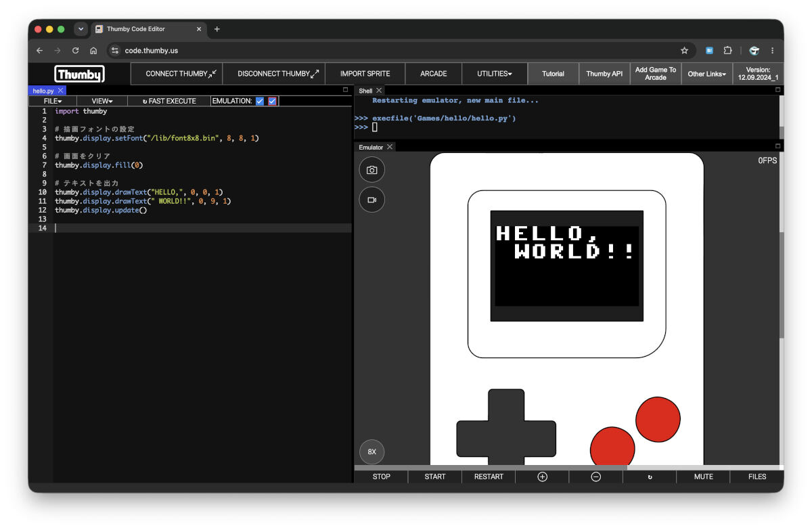Expand the UTILITIES dropdown
This screenshot has width=812, height=530.
click(x=494, y=74)
